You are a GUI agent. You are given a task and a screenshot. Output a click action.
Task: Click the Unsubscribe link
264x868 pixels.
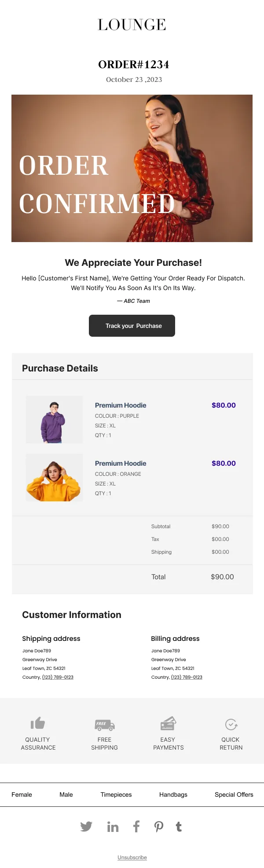(x=132, y=857)
